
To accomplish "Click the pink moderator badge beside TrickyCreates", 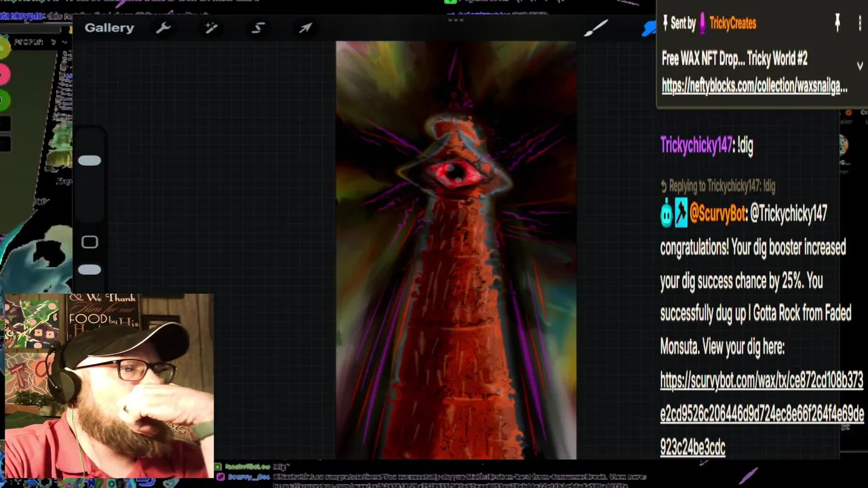I will click(703, 24).
